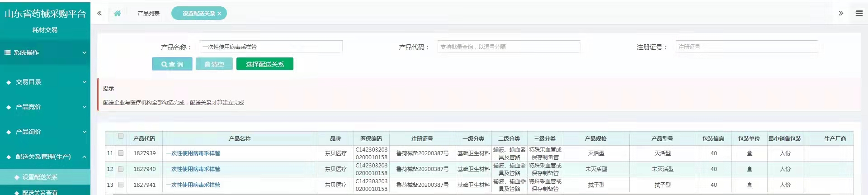The height and width of the screenshot is (195, 868).
Task: Click the 产品代码 input field
Action: [509, 47]
